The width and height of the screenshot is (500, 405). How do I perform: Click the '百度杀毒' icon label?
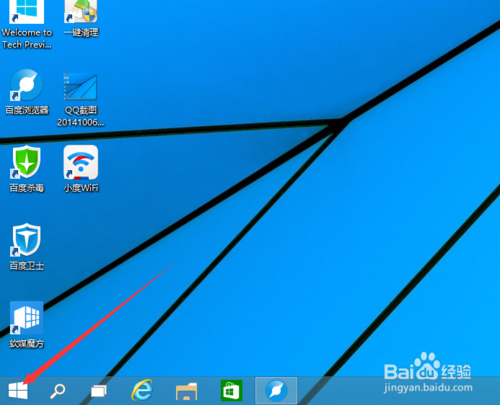tap(27, 188)
